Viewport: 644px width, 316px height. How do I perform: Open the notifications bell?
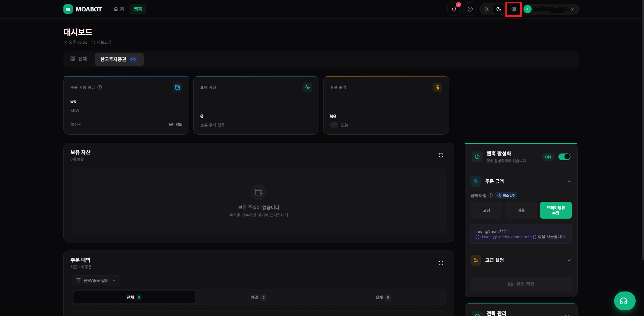tap(454, 9)
